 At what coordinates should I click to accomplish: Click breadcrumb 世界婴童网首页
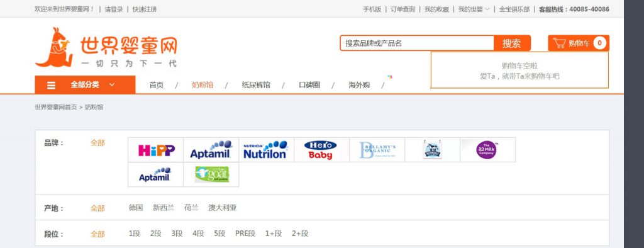pos(56,108)
